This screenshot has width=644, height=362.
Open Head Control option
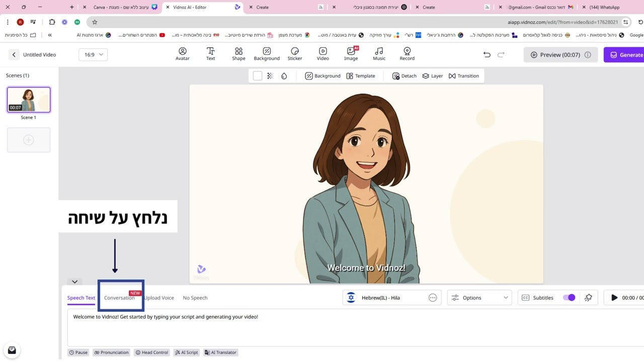151,352
